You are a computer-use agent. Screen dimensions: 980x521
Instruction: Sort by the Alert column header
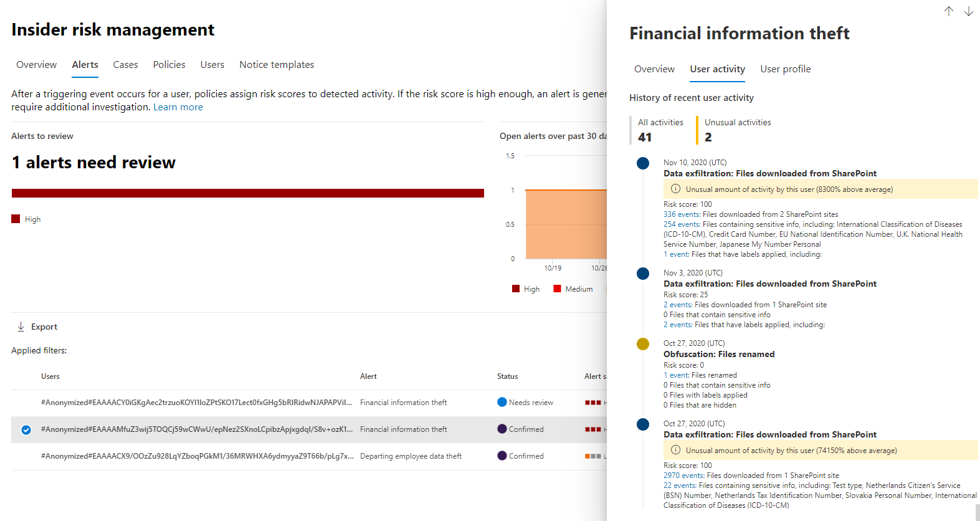368,376
